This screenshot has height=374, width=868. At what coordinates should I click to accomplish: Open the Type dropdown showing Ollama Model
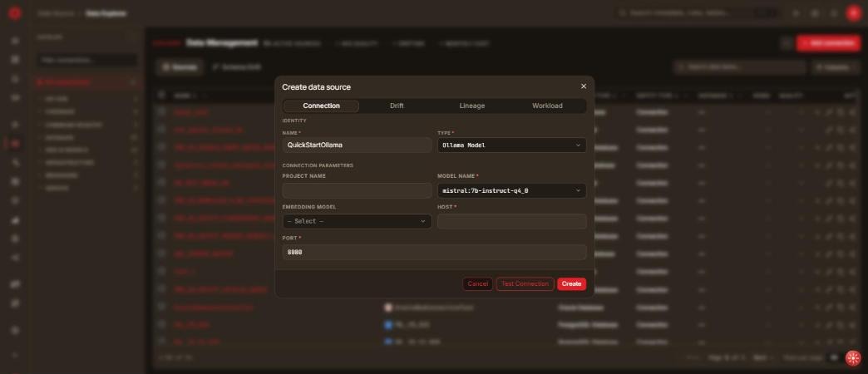(x=511, y=145)
